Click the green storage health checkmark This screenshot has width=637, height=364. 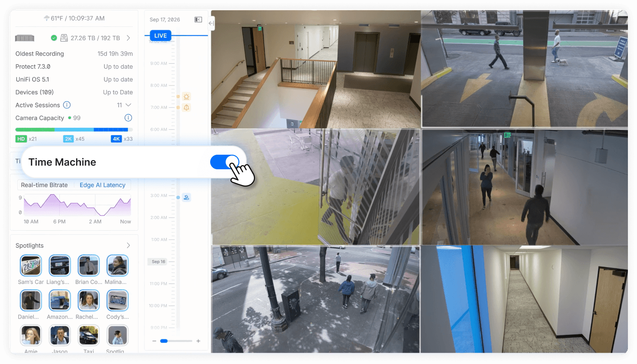(x=54, y=38)
